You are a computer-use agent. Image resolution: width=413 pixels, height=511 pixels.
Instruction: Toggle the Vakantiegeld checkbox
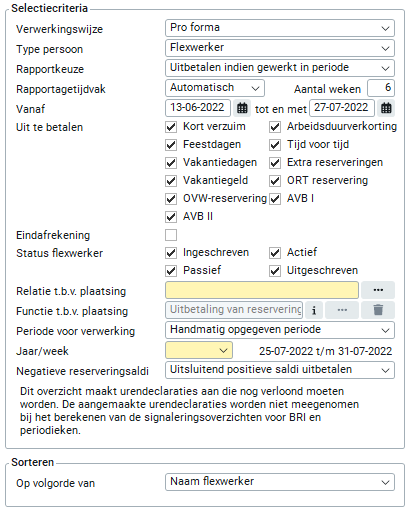point(171,181)
